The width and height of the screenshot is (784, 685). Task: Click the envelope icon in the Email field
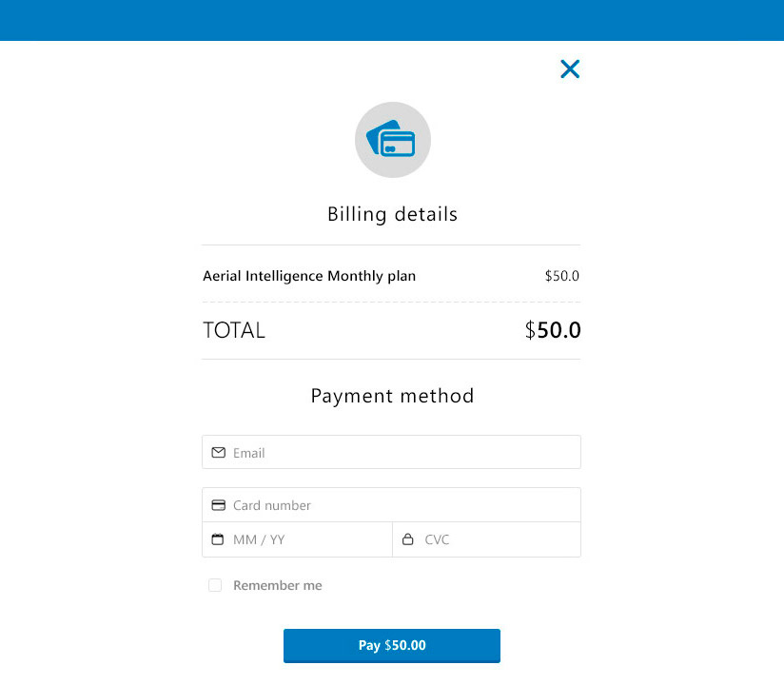click(x=219, y=452)
